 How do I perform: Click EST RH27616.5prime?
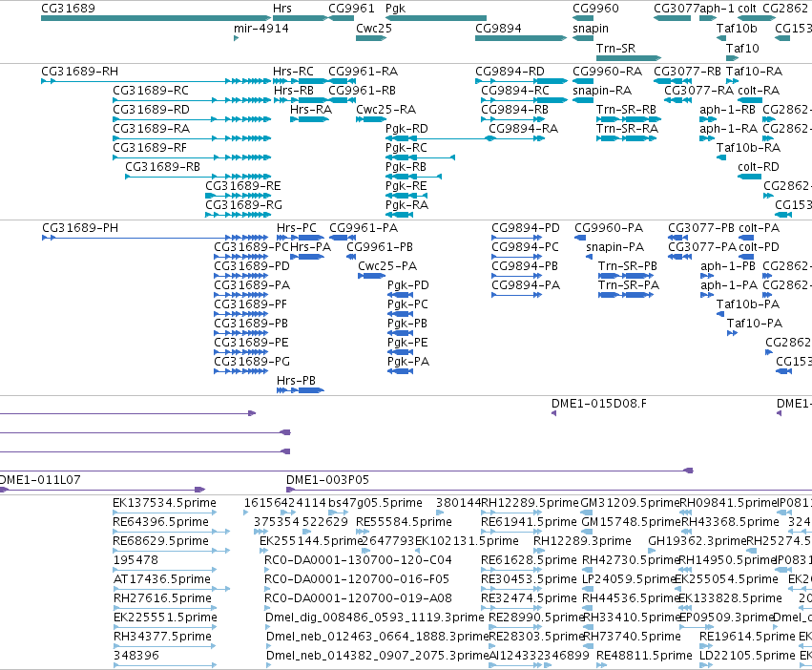pos(165,608)
